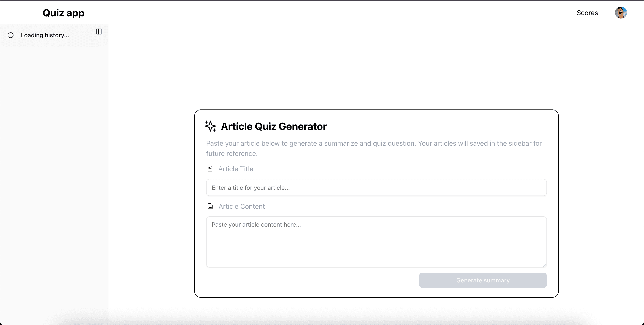Focus the article content text area
Screen dimensions: 644x325
pos(376,241)
